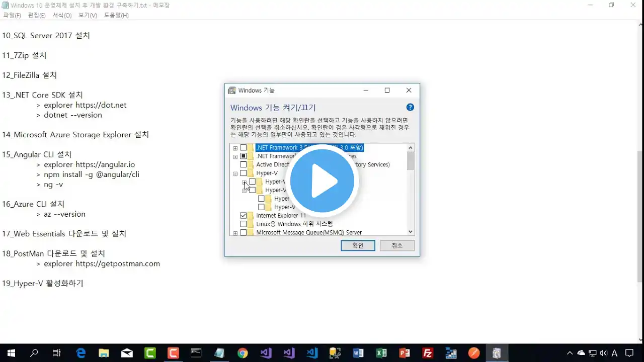Launch Google Chrome from the taskbar
644x362 pixels.
pyautogui.click(x=243, y=353)
